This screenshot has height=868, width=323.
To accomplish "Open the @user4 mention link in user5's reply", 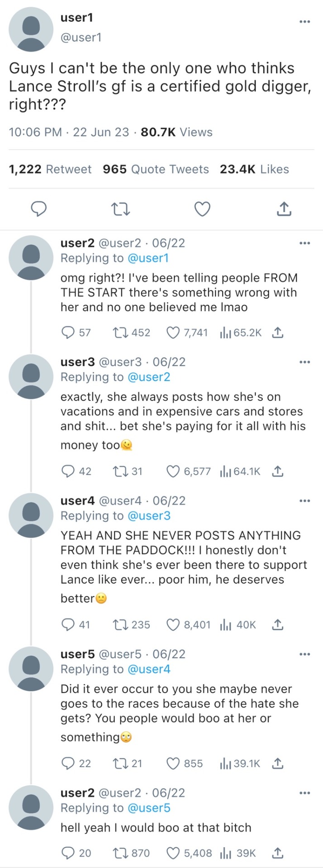I will (x=149, y=669).
